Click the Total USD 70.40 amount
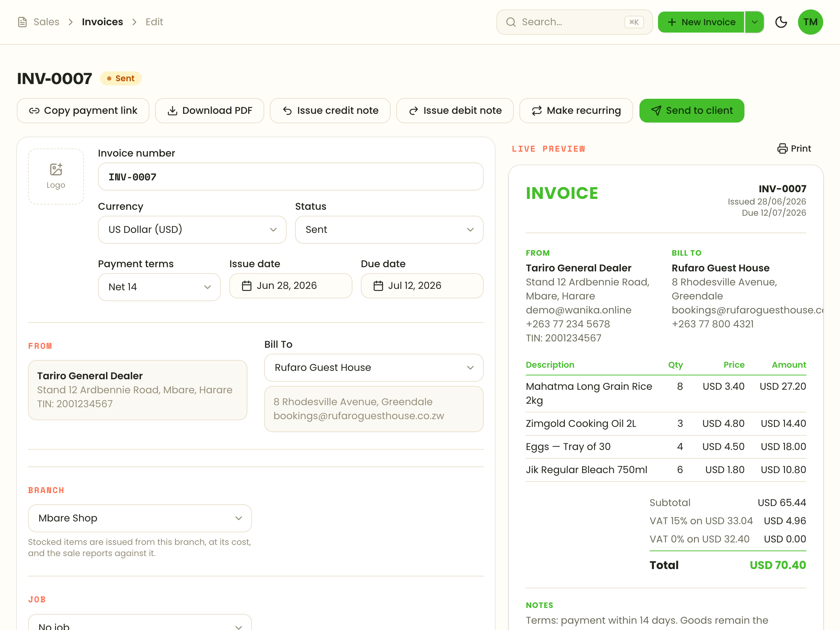The width and height of the screenshot is (840, 630). [x=777, y=565]
